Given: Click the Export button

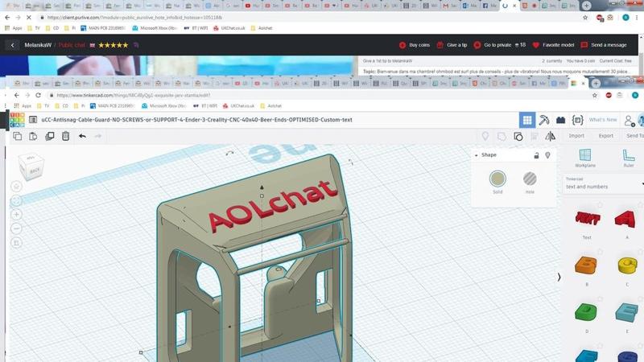Looking at the screenshot, I should [606, 136].
